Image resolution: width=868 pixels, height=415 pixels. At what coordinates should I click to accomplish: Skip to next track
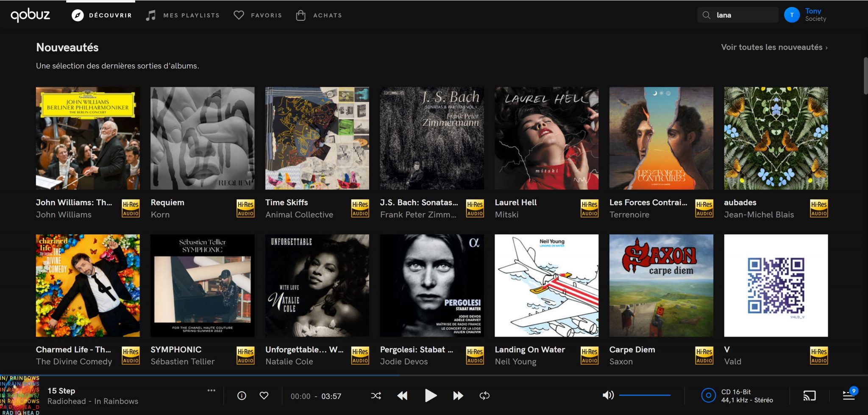(x=458, y=396)
